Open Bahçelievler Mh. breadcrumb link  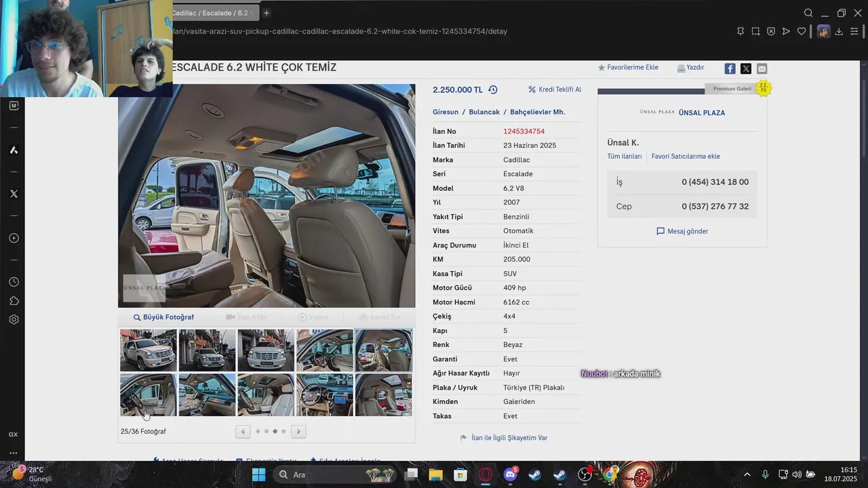pyautogui.click(x=537, y=112)
